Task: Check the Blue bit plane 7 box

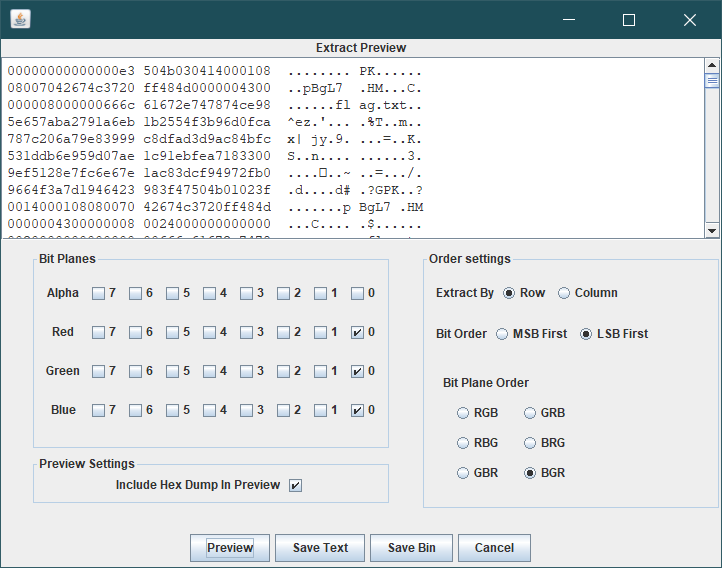Action: point(98,410)
